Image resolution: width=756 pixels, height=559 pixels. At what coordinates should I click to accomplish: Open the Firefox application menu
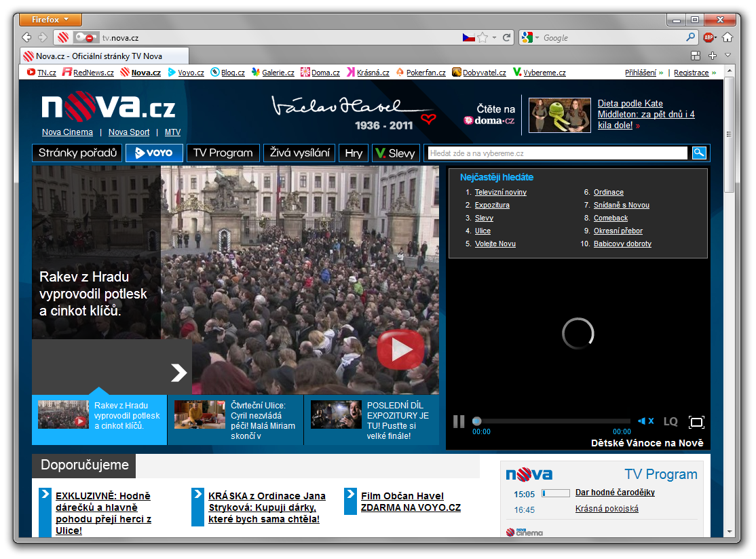(x=50, y=20)
